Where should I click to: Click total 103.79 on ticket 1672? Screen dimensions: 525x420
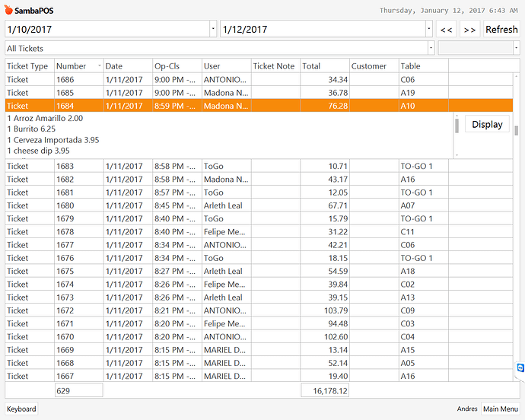(336, 310)
